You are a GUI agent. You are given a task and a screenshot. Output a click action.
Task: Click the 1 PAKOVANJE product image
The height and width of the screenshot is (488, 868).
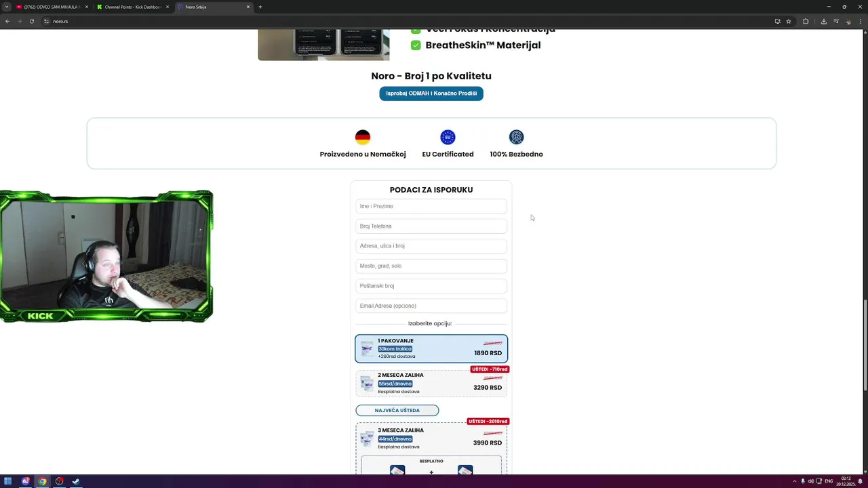[367, 349]
